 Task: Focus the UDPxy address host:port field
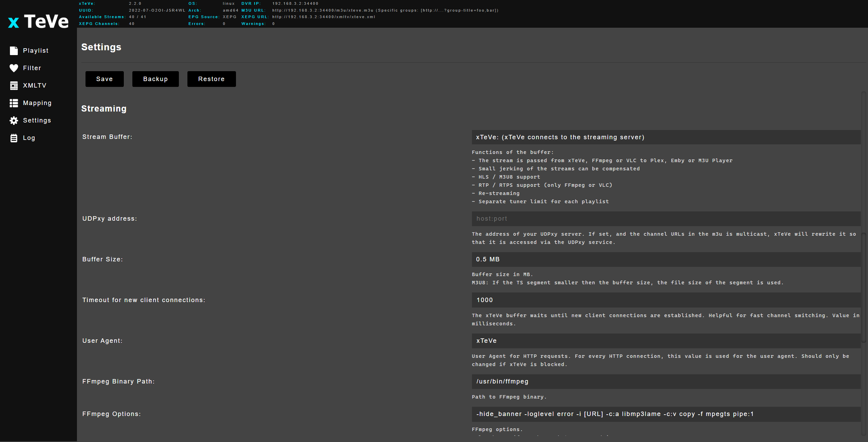[x=666, y=219]
